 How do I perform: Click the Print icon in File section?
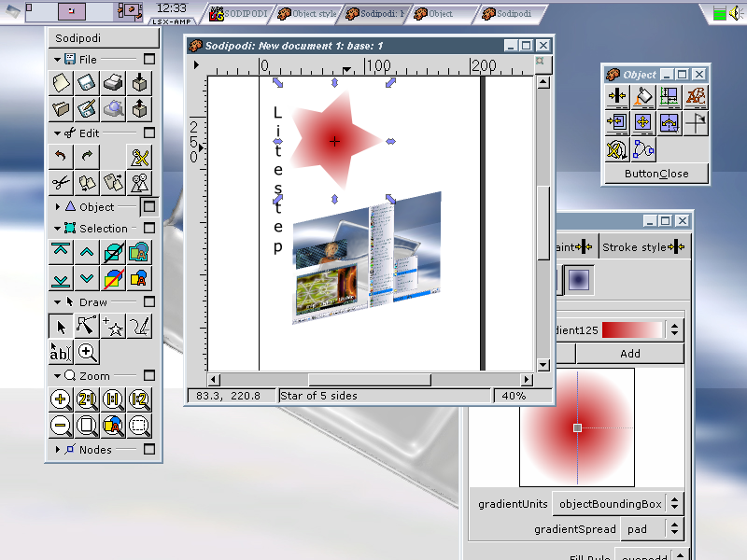113,83
